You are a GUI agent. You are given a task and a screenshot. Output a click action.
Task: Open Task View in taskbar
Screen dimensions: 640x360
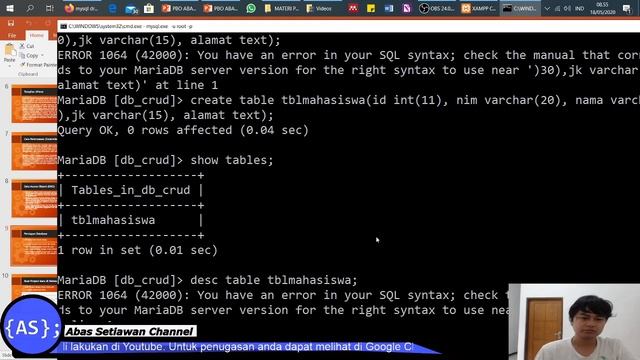coord(50,8)
